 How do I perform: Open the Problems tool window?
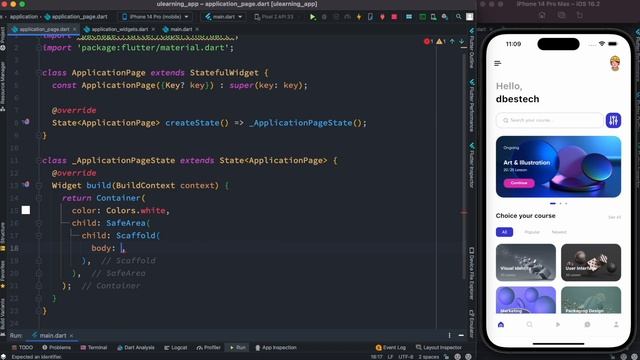pos(56,348)
